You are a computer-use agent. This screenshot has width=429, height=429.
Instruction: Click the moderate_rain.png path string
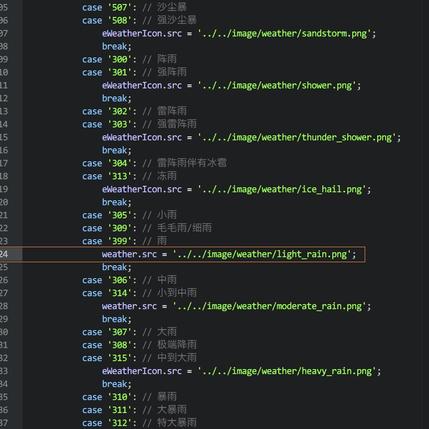pyautogui.click(x=270, y=306)
